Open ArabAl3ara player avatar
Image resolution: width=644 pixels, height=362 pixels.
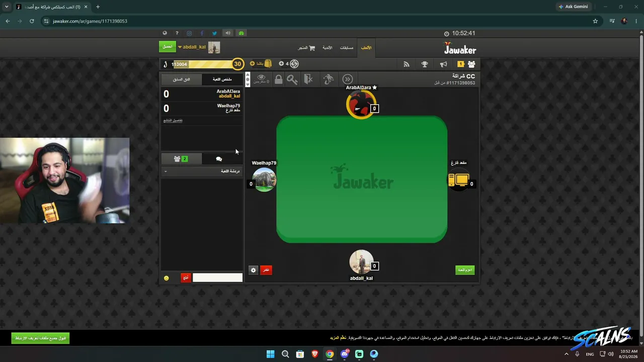[360, 106]
